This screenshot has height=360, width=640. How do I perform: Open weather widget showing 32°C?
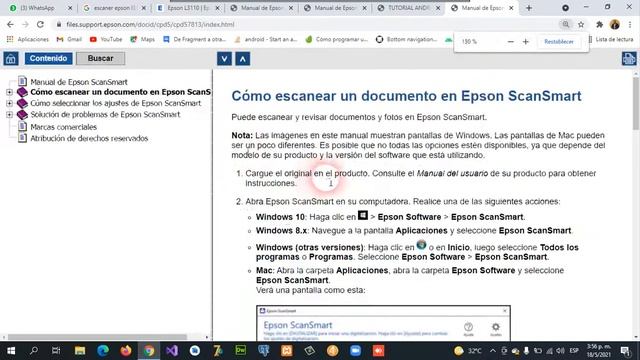pyautogui.click(x=468, y=351)
